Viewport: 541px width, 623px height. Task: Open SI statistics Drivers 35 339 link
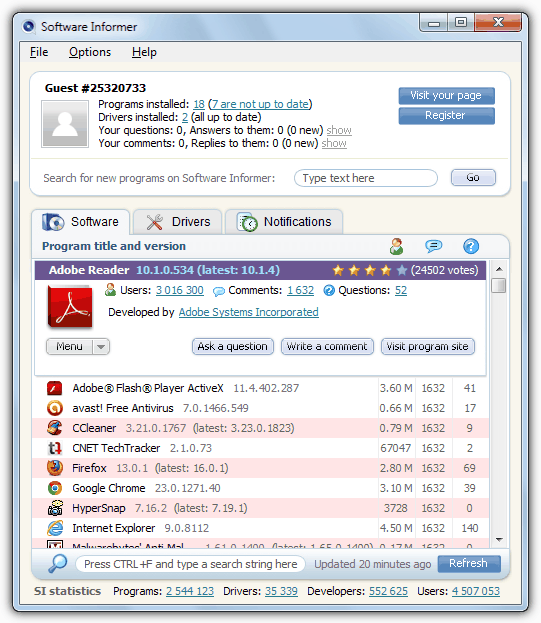[x=281, y=591]
